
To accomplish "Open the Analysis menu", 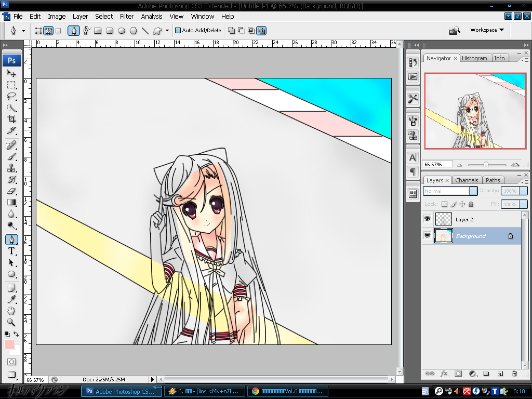I will pos(151,16).
